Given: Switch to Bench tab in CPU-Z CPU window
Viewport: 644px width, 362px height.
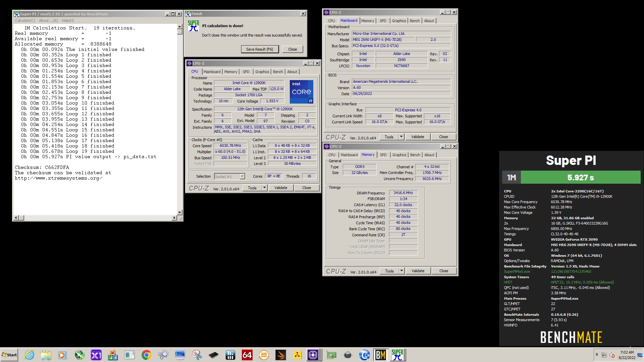Looking at the screenshot, I should coord(278,72).
